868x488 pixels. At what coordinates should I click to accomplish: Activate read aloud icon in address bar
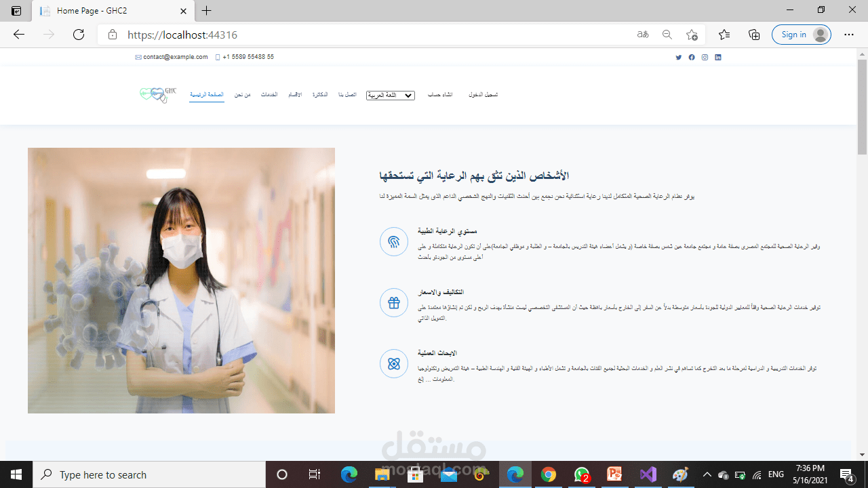click(x=642, y=34)
